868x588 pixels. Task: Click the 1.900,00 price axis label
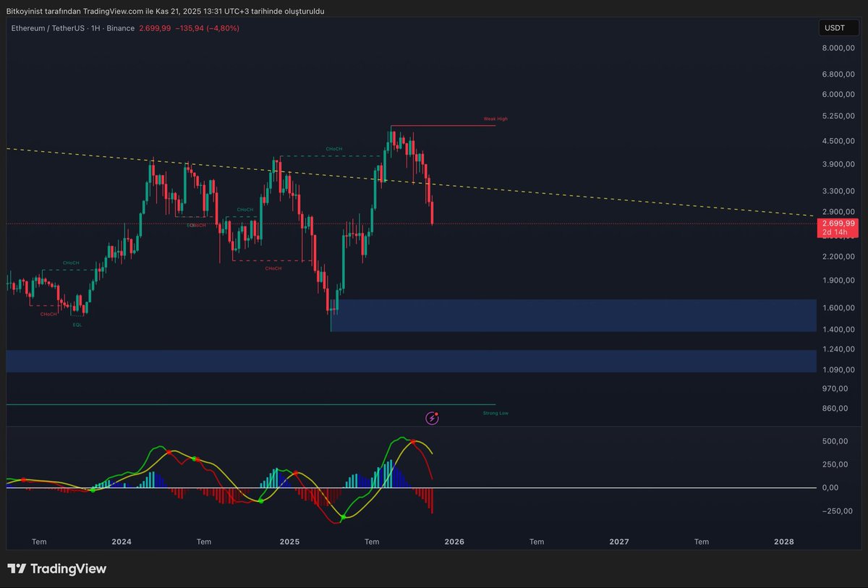click(x=838, y=281)
